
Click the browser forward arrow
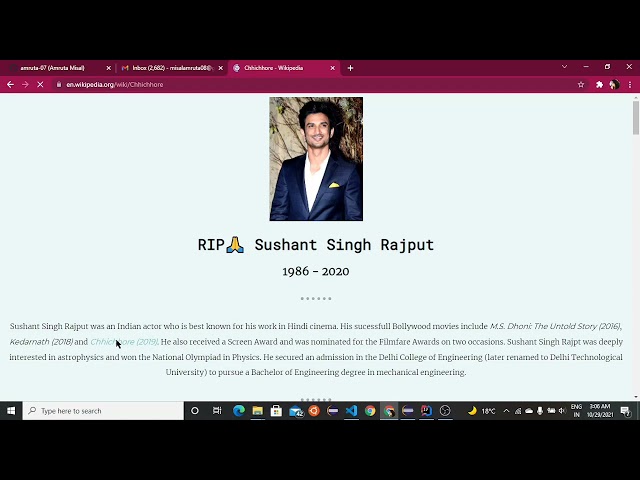coord(25,84)
